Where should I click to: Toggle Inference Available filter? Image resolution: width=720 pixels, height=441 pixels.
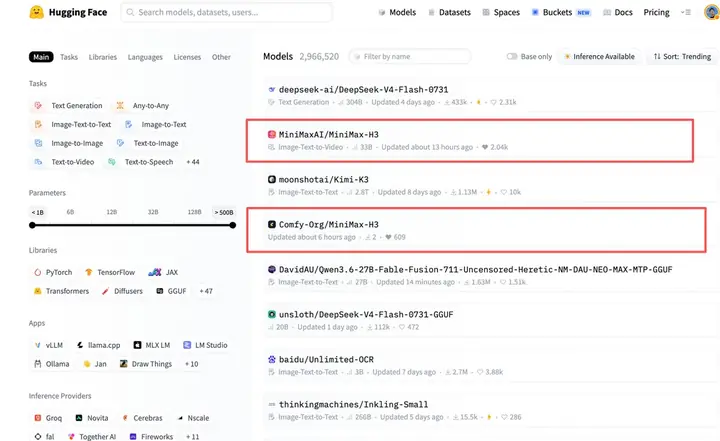[x=599, y=57]
